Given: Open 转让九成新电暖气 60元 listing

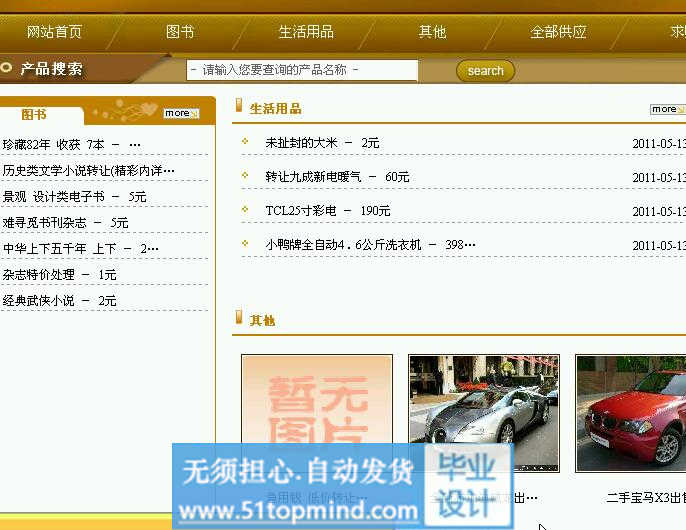Looking at the screenshot, I should [337, 176].
